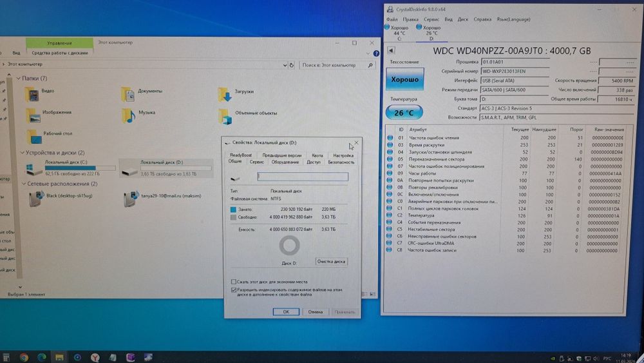Click Очистка диска button

331,262
